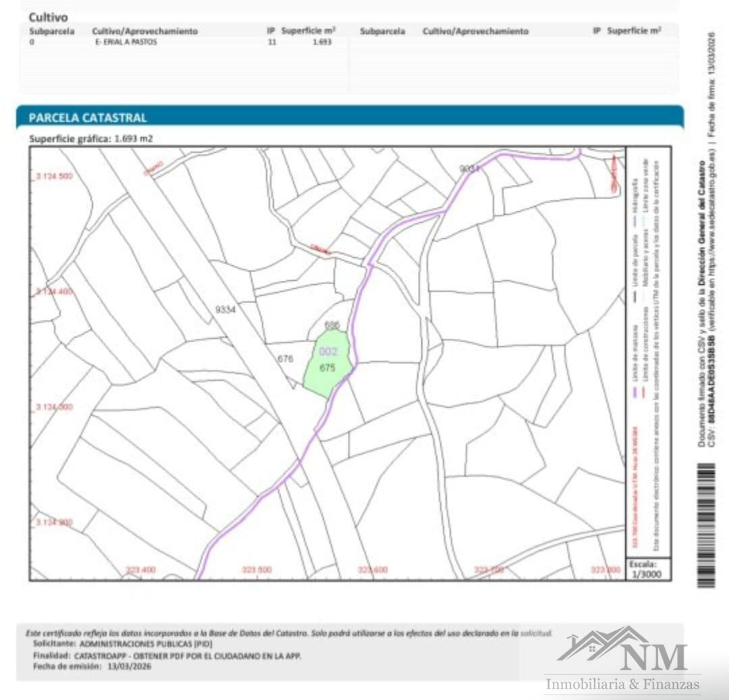Image resolution: width=729 pixels, height=700 pixels.
Task: Click "Solicitante: ADMINISTRACIONES PUBLICAS [PID]" line
Action: coord(123,644)
